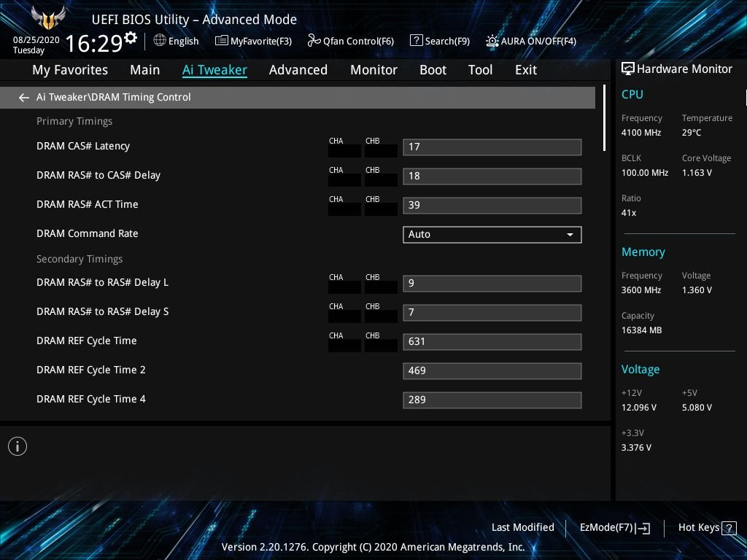
Task: Edit DRAM CAS# Latency field value 17
Action: tap(492, 147)
